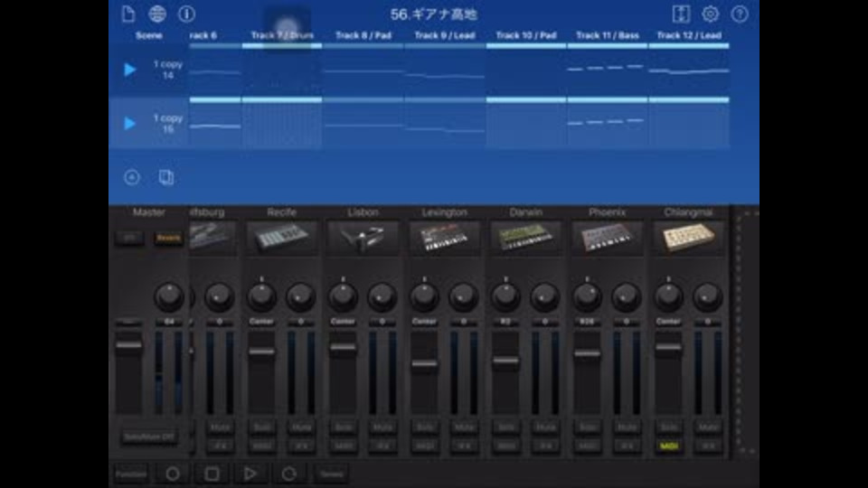Toggle the Master Reverb button
The height and width of the screenshot is (488, 868).
(x=168, y=238)
